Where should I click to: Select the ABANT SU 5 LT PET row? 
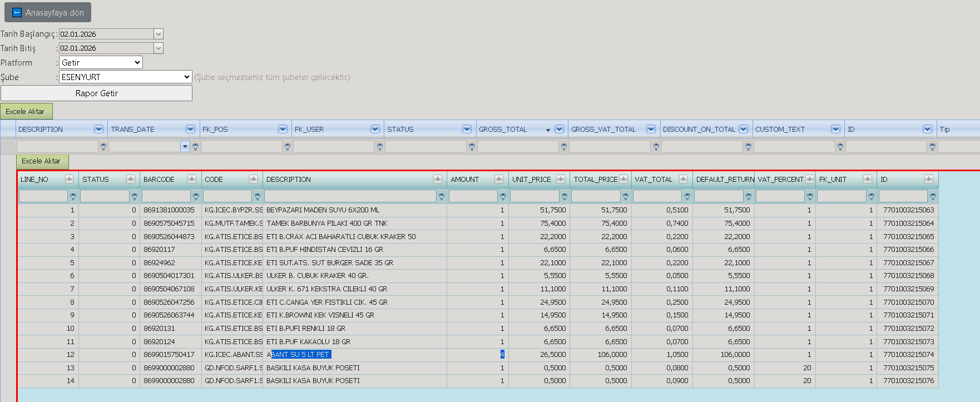[x=478, y=355]
